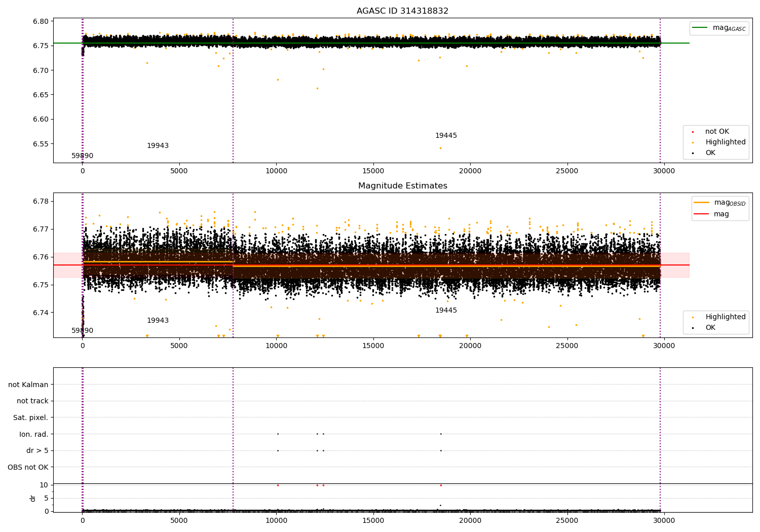
Task: Click the green line swatch beside mag AGASC
Action: pyautogui.click(x=700, y=28)
